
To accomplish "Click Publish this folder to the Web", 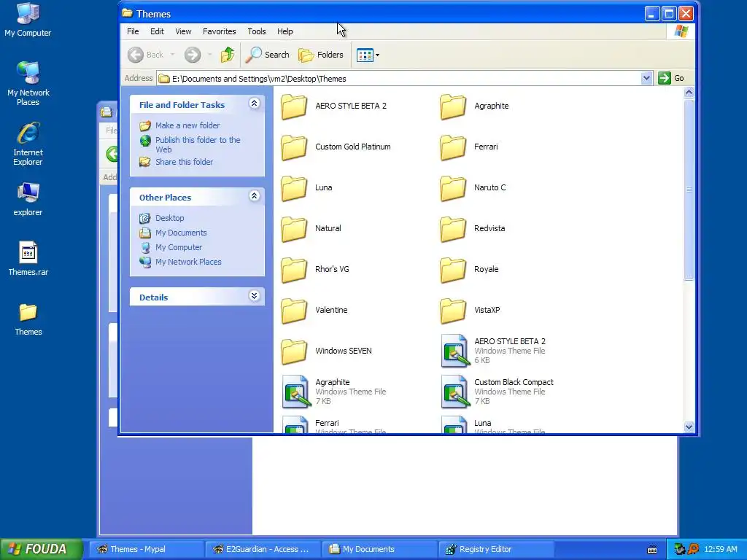I will pos(198,145).
